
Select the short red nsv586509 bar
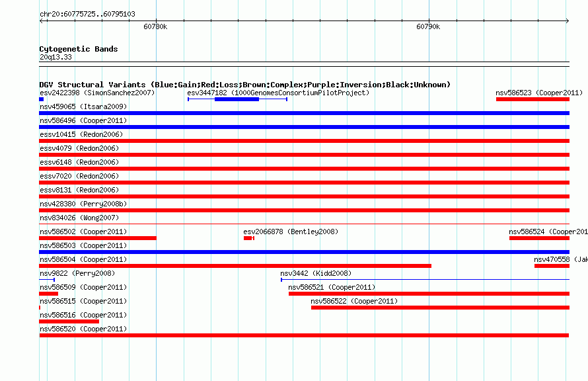[x=49, y=294]
